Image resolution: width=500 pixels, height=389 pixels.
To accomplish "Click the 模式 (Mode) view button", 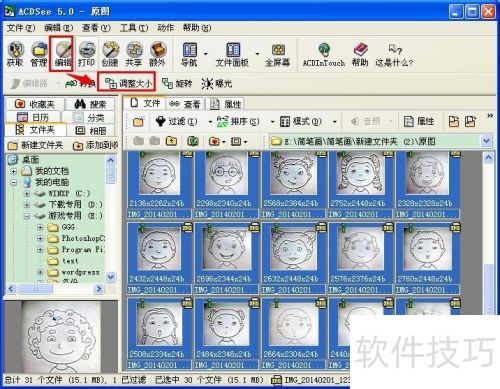I will [301, 121].
